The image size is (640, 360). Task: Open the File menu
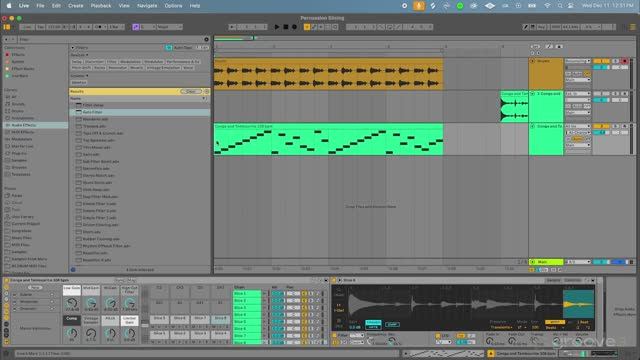pyautogui.click(x=40, y=6)
